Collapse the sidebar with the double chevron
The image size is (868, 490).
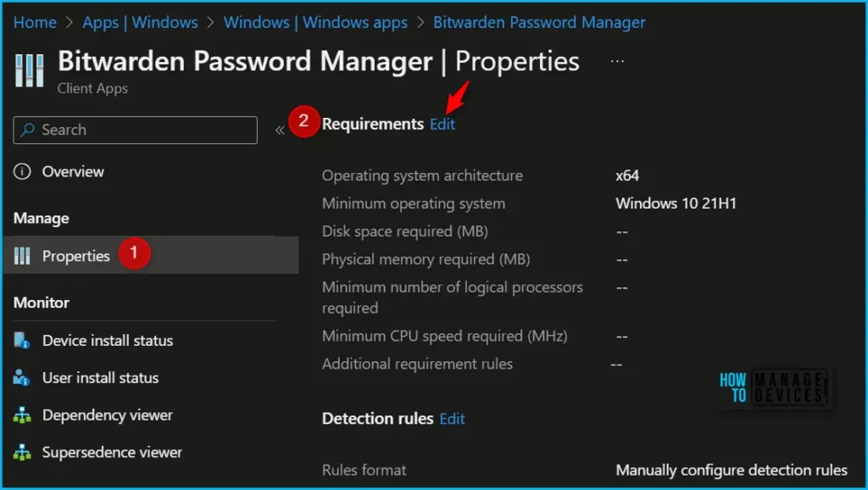pyautogui.click(x=280, y=130)
